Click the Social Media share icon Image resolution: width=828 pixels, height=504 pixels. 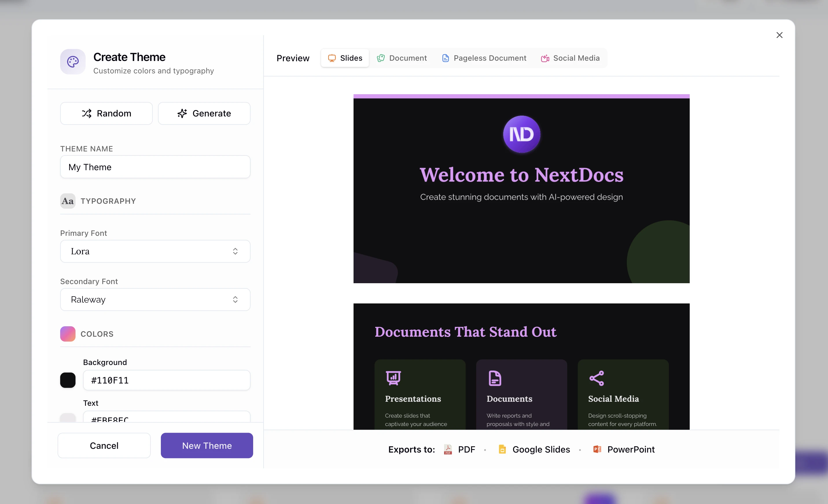[597, 378]
